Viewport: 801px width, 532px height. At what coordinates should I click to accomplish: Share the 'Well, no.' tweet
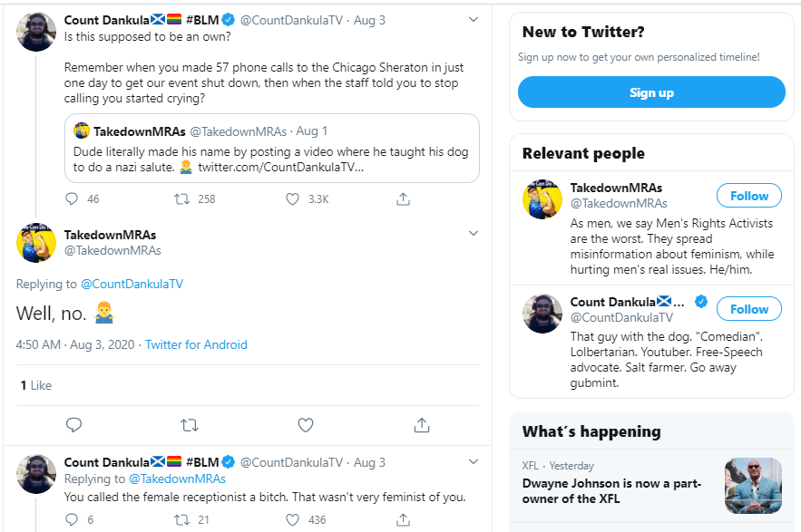[422, 425]
